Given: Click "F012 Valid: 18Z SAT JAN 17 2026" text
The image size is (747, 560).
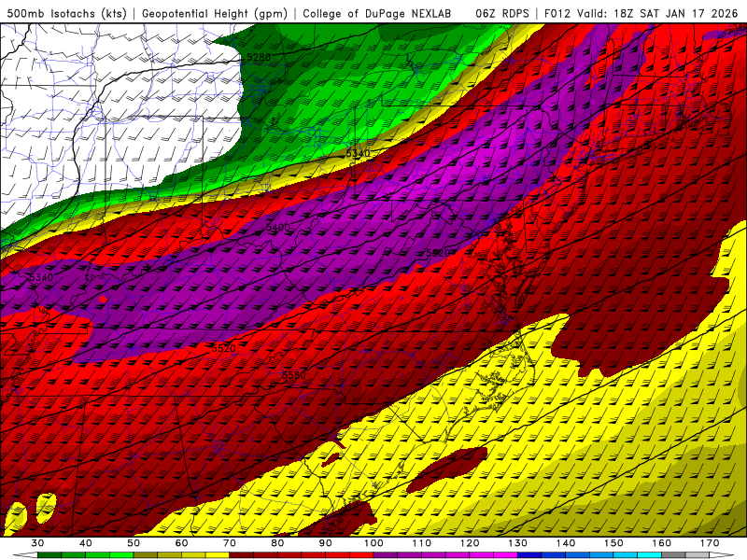Looking at the screenshot, I should (641, 13).
